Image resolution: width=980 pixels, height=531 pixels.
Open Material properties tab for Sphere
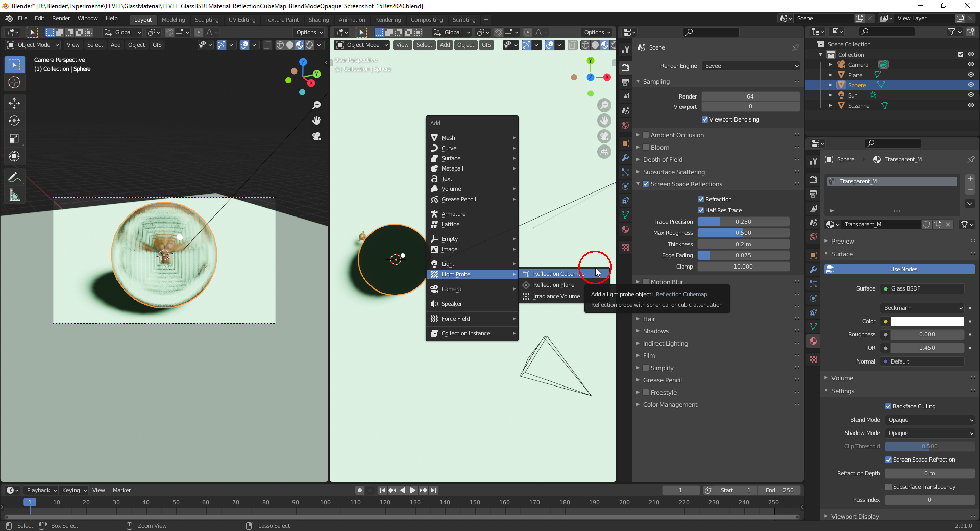(813, 341)
